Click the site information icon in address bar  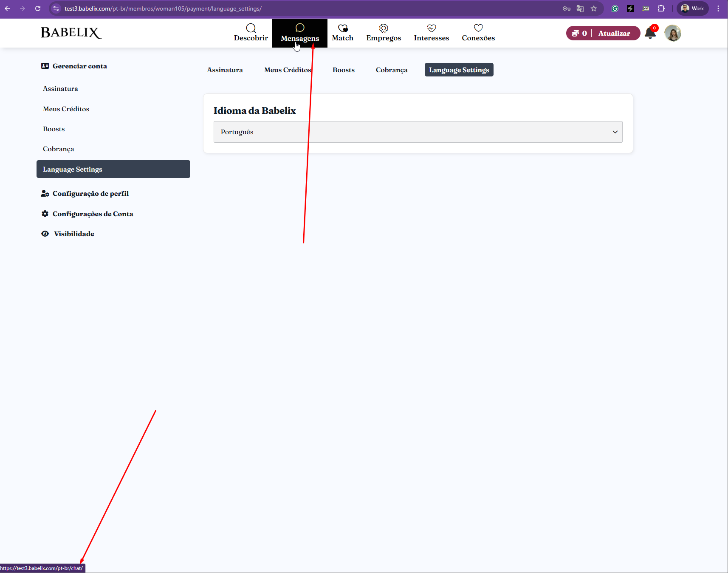coord(56,8)
